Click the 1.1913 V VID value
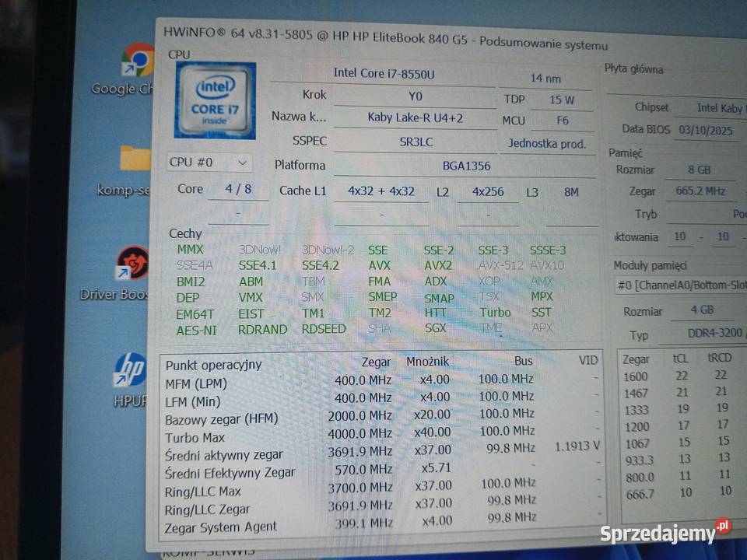Screen dimensions: 747x560 [577, 446]
